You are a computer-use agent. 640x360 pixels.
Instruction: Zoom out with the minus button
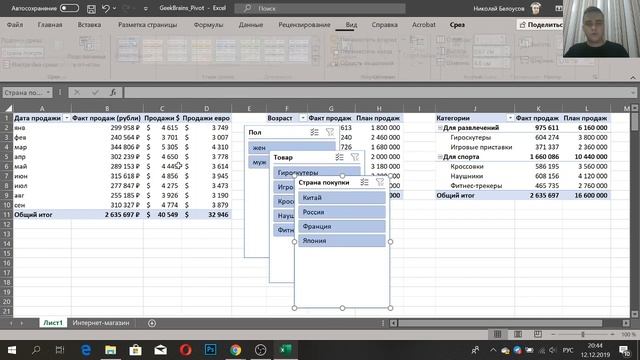pyautogui.click(x=553, y=334)
